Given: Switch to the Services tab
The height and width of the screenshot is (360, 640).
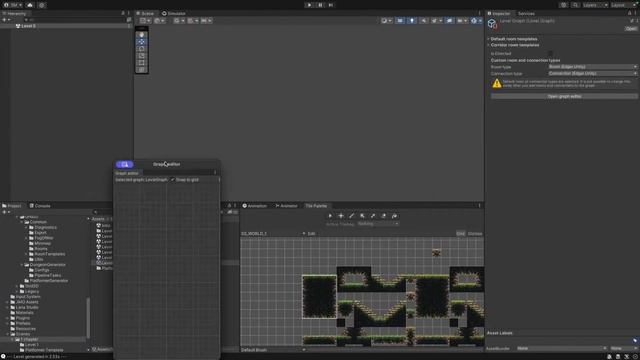Looking at the screenshot, I should pos(526,13).
